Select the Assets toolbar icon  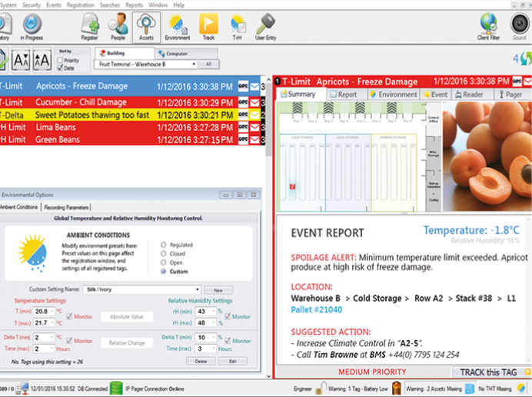[145, 26]
